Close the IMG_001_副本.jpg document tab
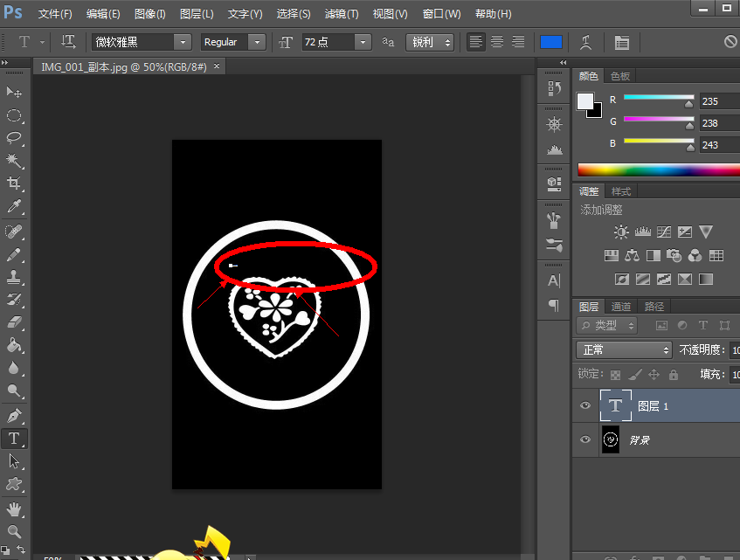The width and height of the screenshot is (740, 560). tap(217, 66)
